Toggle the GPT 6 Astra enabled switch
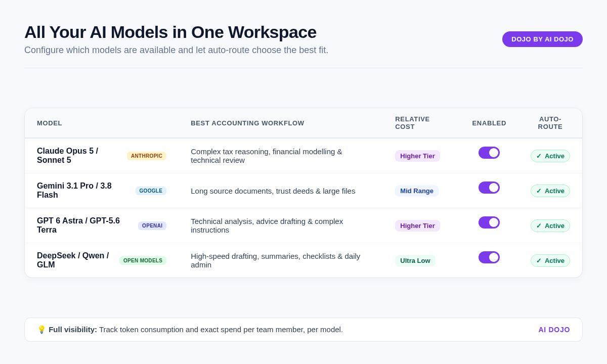Viewport: 607px width, 364px height. click(x=489, y=222)
